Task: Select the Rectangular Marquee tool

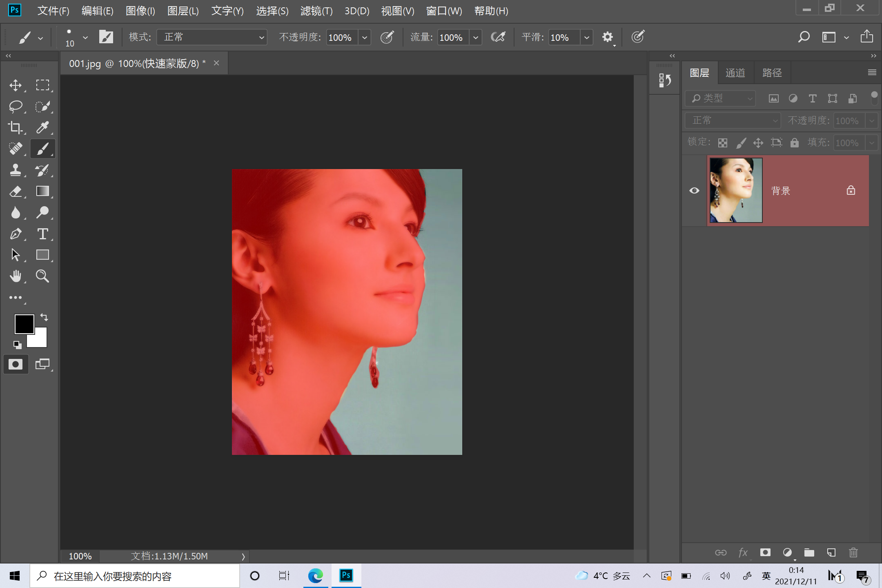Action: point(42,85)
